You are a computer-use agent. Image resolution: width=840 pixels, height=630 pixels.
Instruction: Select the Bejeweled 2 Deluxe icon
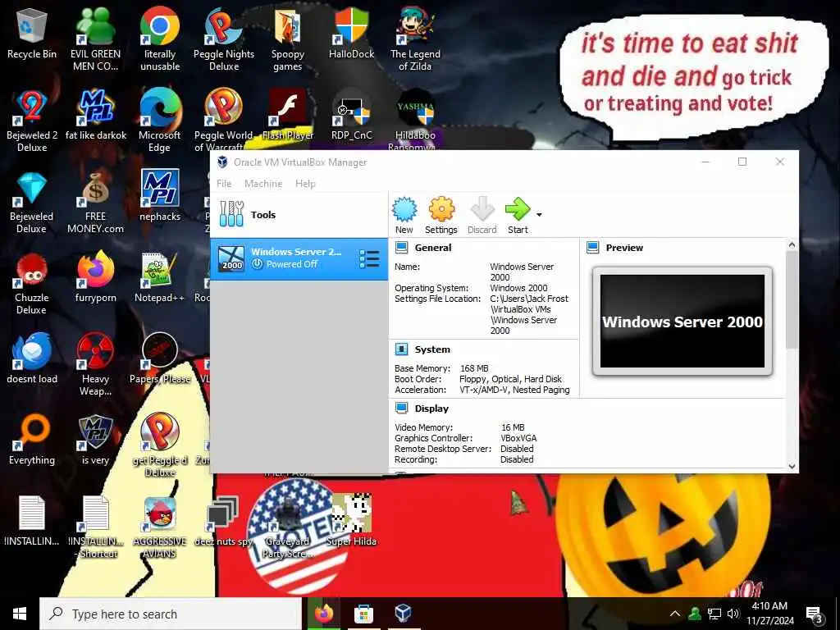pyautogui.click(x=32, y=121)
